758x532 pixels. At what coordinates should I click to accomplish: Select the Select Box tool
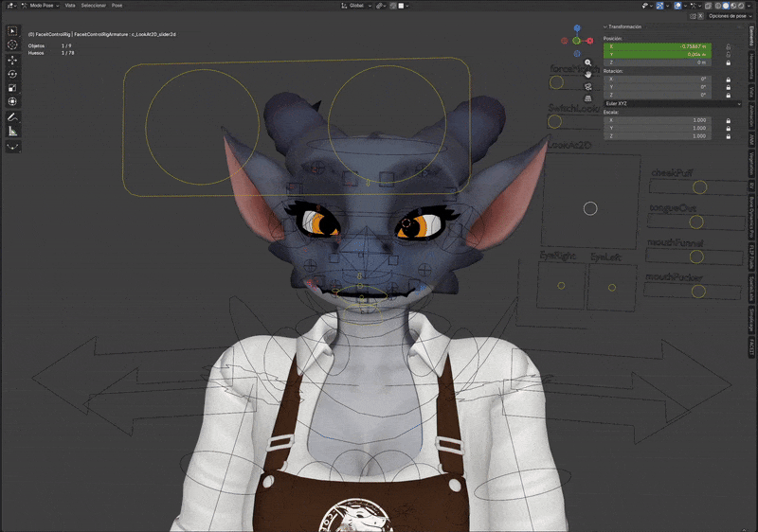pos(12,31)
